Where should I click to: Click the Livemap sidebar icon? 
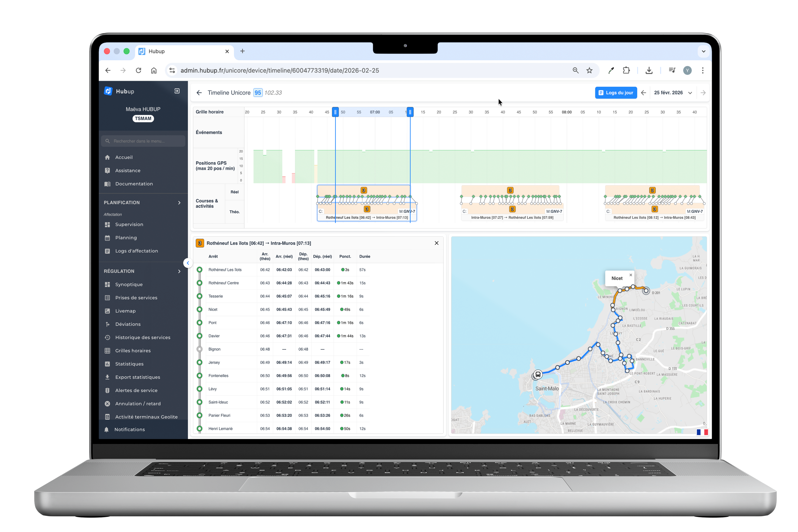(107, 311)
